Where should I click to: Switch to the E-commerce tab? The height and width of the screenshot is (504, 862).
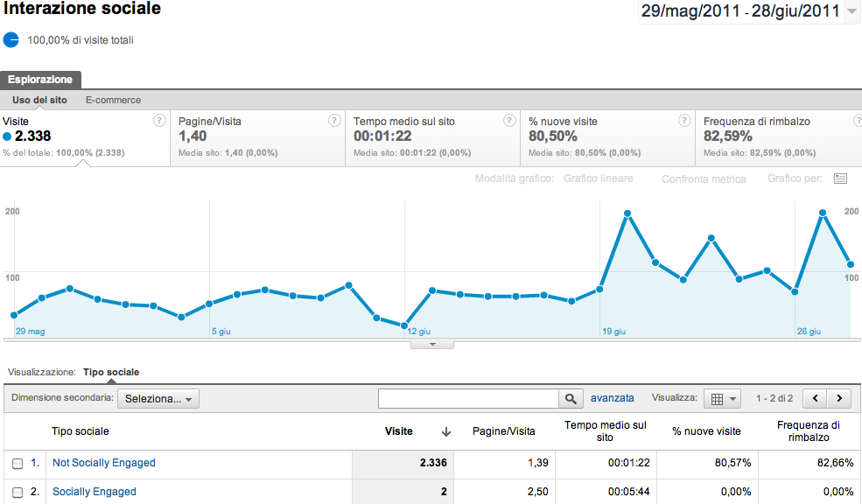[112, 100]
